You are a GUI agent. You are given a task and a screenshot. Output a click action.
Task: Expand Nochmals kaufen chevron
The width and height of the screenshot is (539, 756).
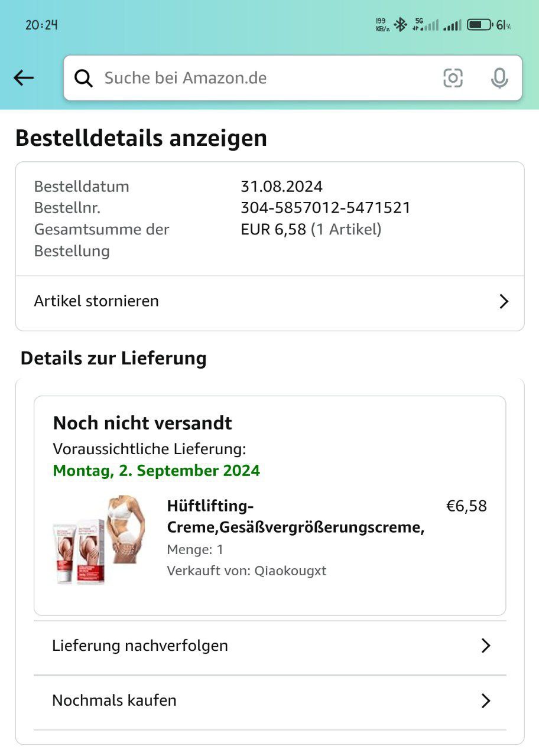[x=486, y=700]
